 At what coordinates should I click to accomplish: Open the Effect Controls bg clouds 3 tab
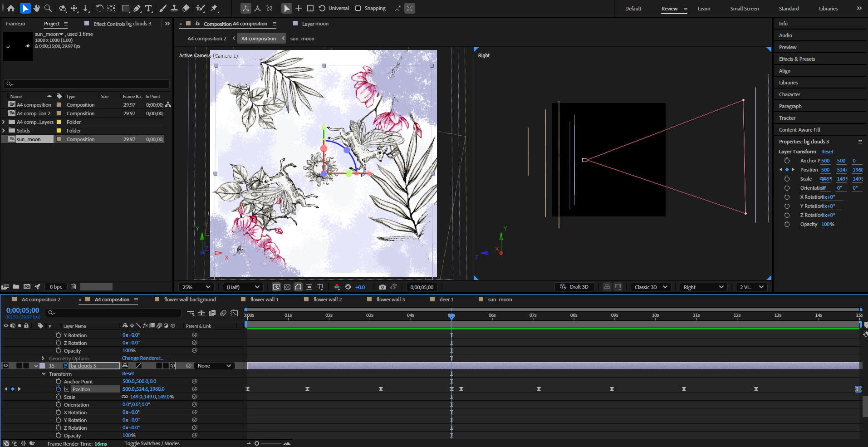pyautogui.click(x=122, y=24)
